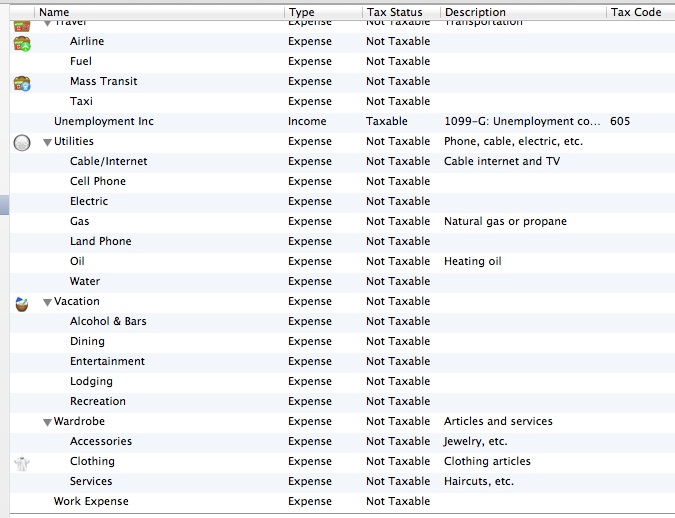Select the Work Expense category
Viewport: 675px width, 518px height.
(x=91, y=501)
